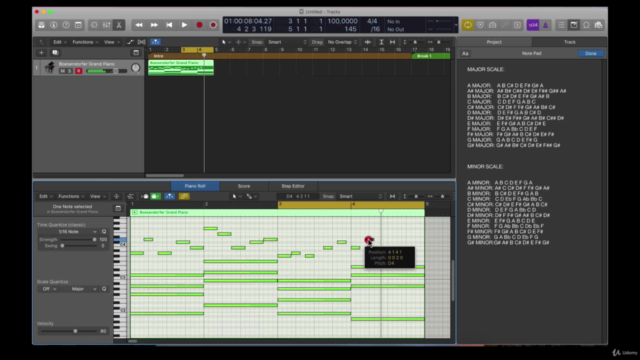Open Piano Roll Snap Smart dropdown

coord(360,196)
